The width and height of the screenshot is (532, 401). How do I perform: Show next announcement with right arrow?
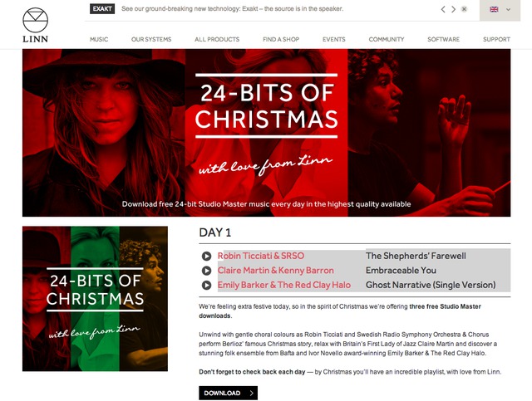pos(453,9)
